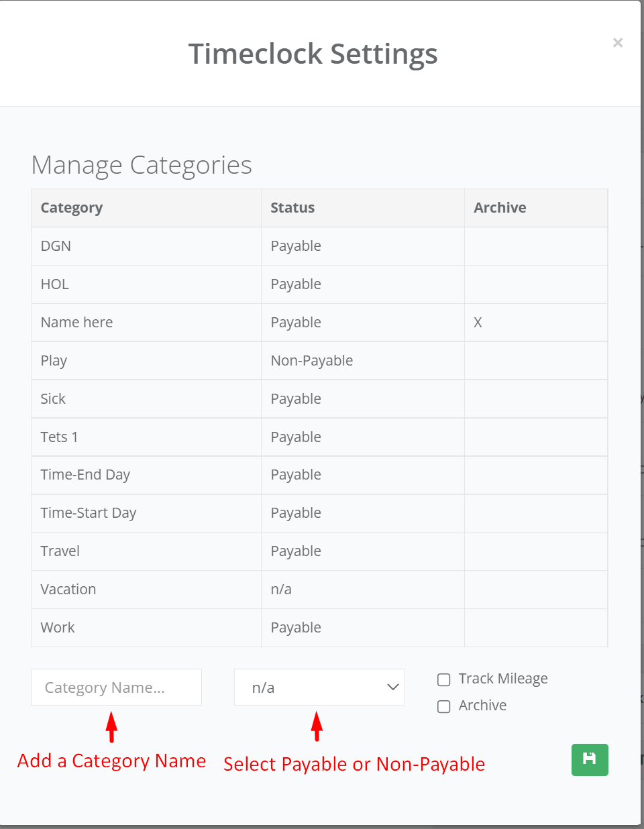Screen dimensions: 644x829
Task: Click the X in Archive column
Action: pyautogui.click(x=478, y=323)
